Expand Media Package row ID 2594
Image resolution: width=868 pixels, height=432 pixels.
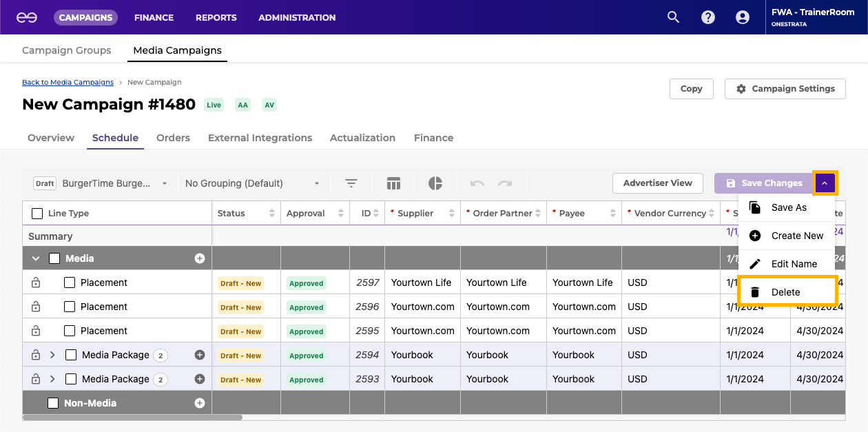[52, 355]
